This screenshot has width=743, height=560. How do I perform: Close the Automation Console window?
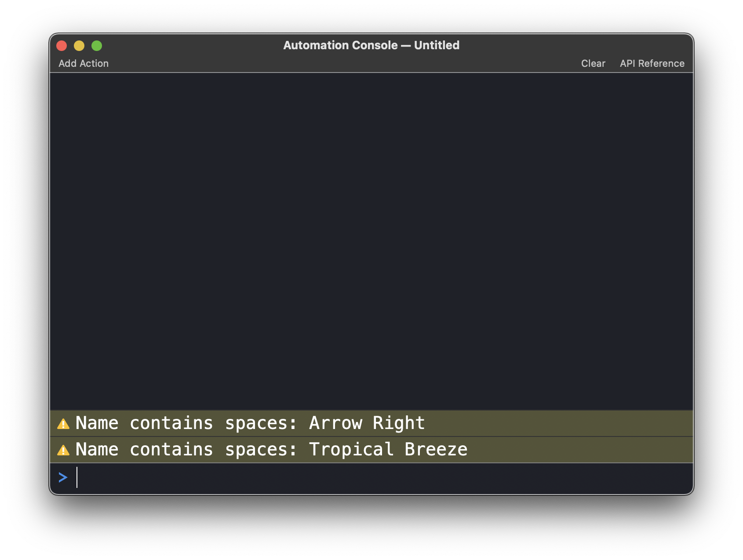coord(62,46)
